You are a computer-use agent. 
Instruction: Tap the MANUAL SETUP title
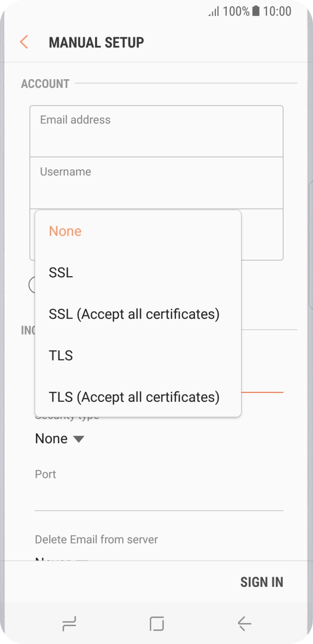click(96, 42)
